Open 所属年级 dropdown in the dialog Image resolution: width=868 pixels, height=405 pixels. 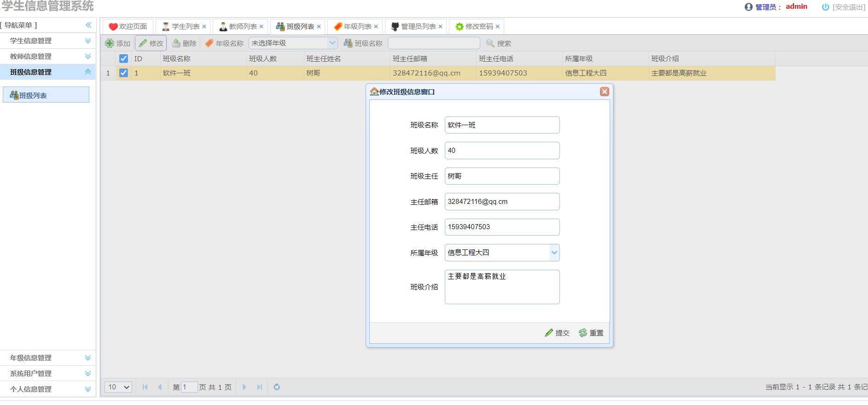point(554,253)
